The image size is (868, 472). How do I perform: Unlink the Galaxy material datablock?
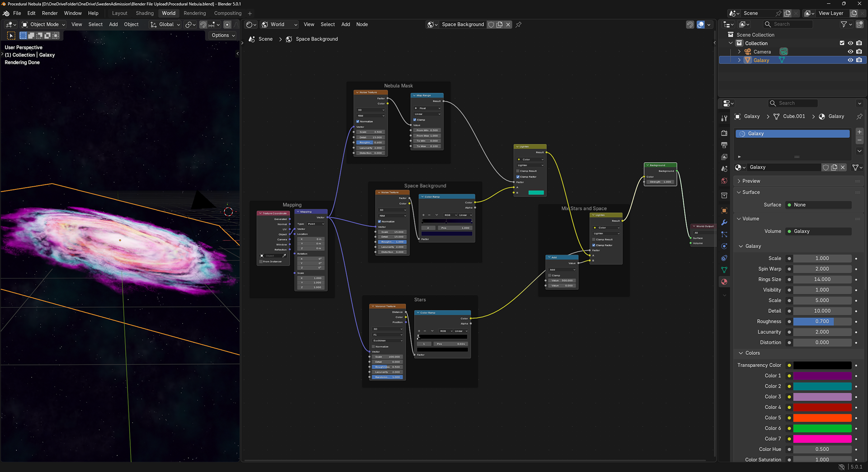pos(843,167)
